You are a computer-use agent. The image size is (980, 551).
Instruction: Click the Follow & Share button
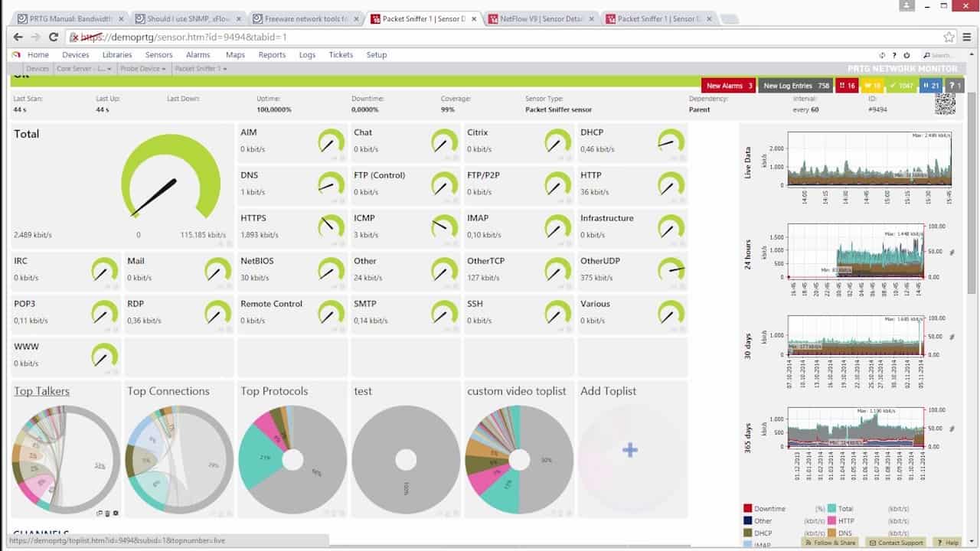(x=831, y=542)
